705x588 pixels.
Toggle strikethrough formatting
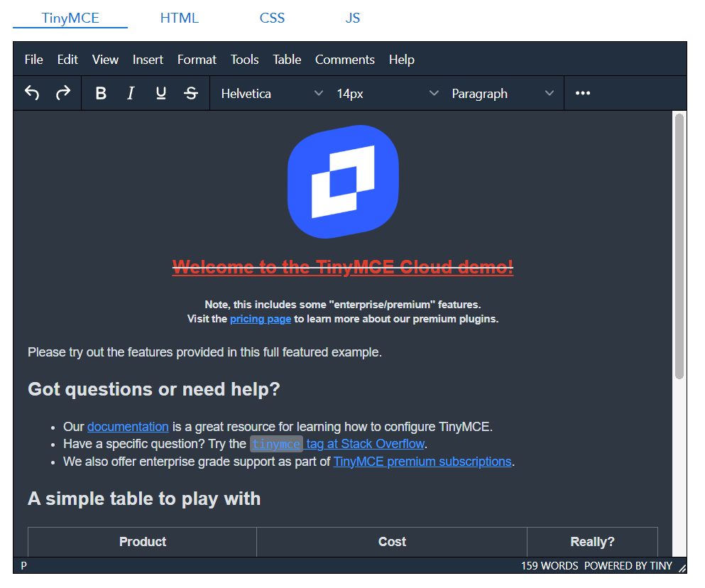191,93
